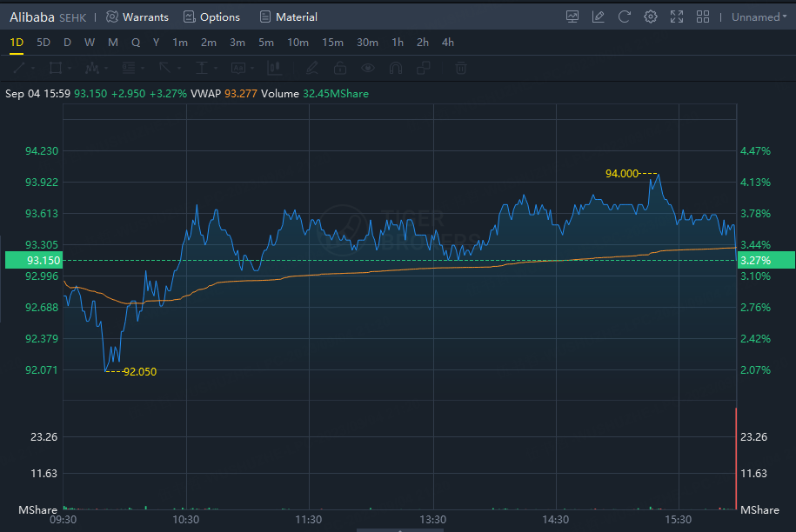
Task: Open the Options link
Action: click(x=211, y=17)
